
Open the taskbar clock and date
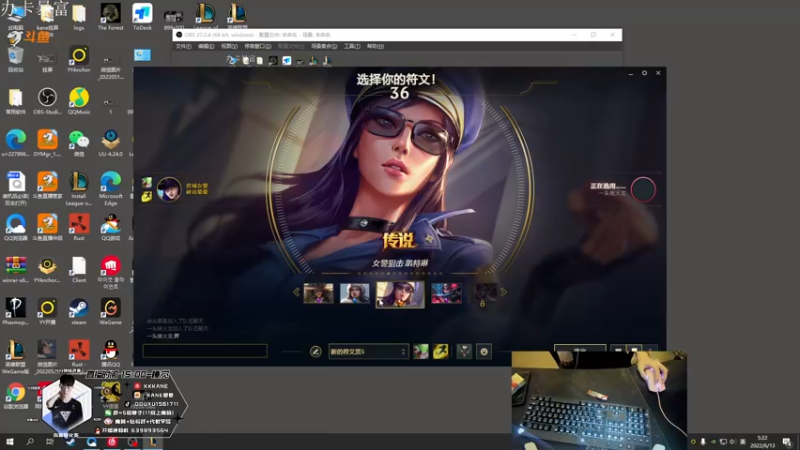point(762,441)
